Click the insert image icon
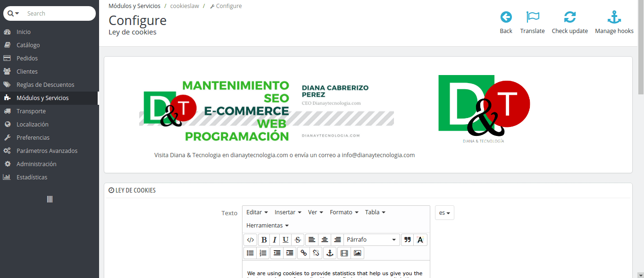 [x=357, y=253]
